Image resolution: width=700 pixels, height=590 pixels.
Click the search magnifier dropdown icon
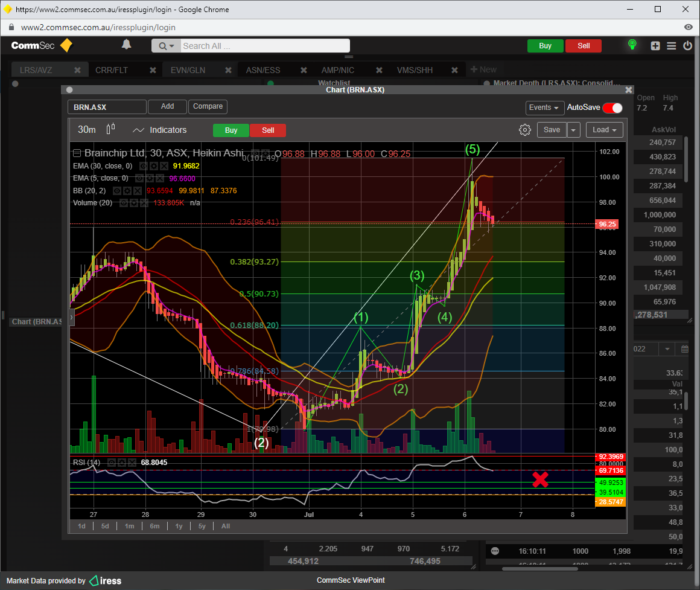[166, 46]
